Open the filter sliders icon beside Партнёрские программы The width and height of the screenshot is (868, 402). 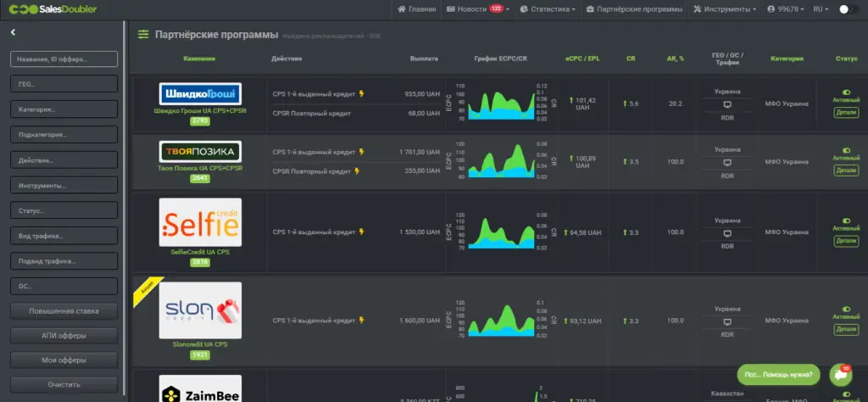coord(143,35)
